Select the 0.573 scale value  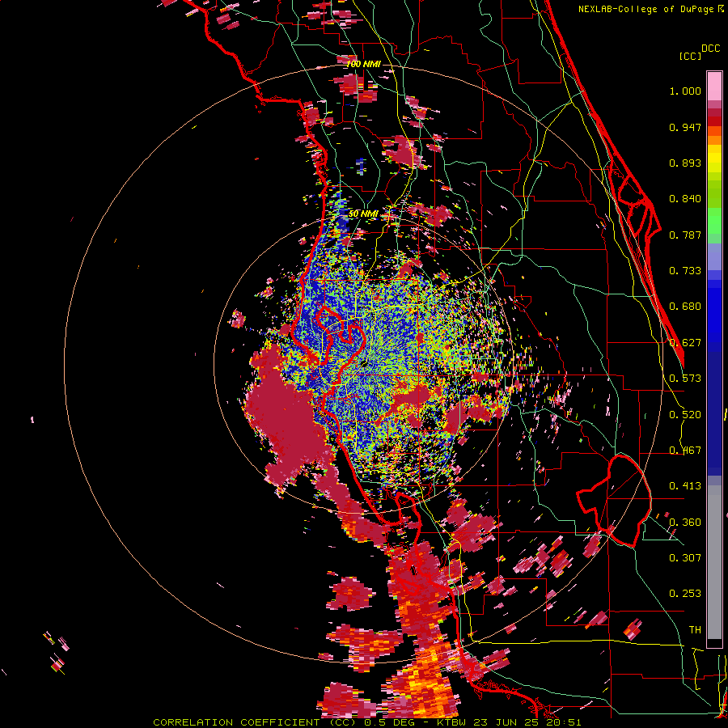click(x=685, y=379)
